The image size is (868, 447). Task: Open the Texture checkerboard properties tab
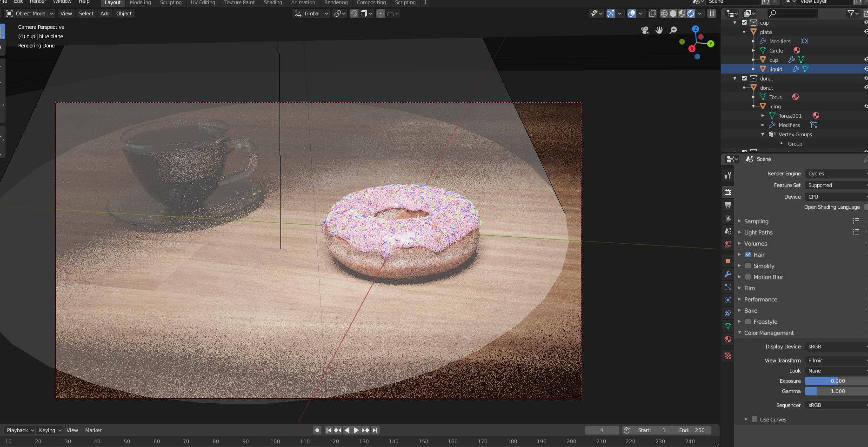coord(728,356)
